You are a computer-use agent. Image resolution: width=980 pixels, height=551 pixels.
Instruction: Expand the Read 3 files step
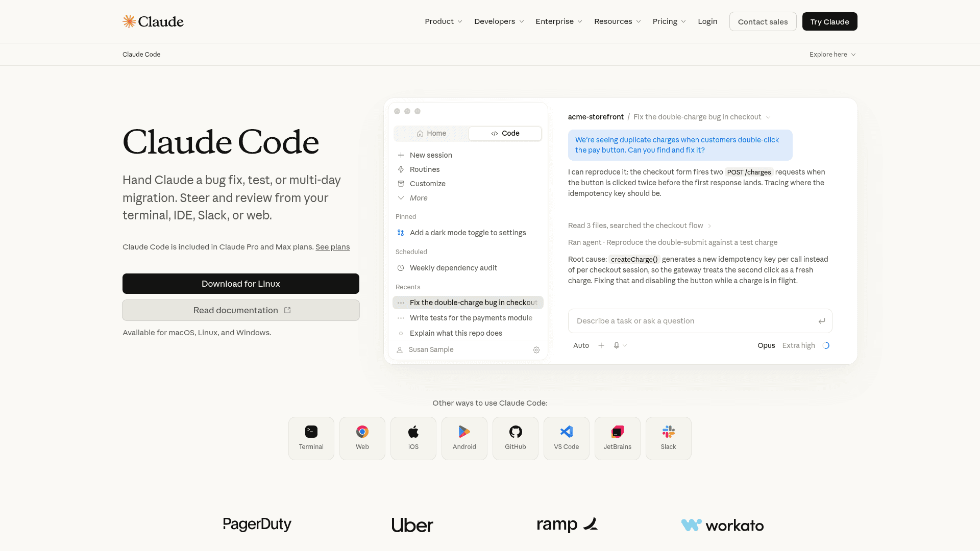coord(640,226)
